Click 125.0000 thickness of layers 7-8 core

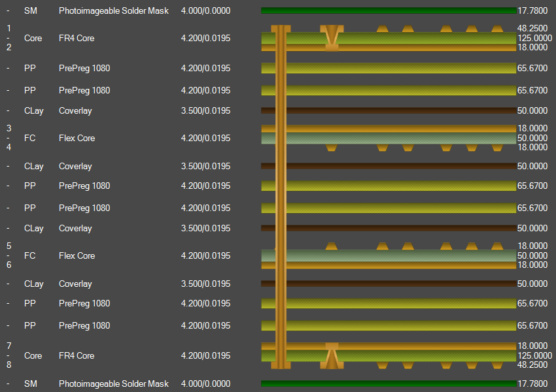(534, 355)
